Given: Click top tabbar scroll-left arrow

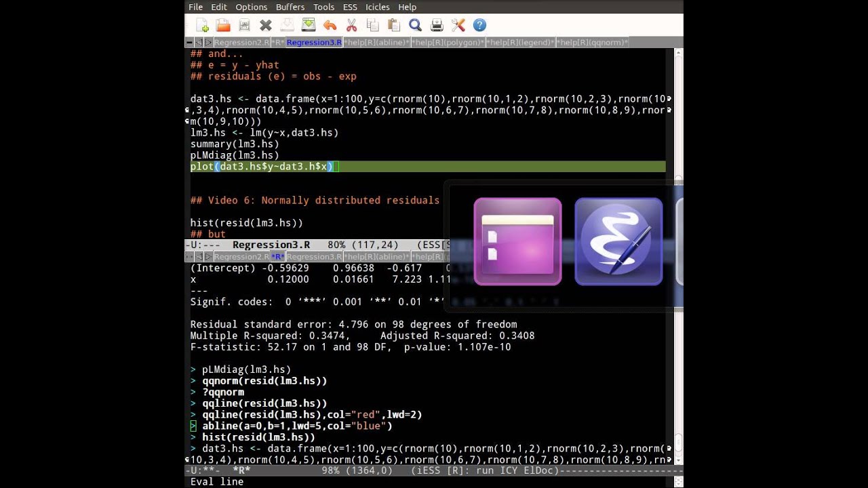Looking at the screenshot, I should click(199, 42).
